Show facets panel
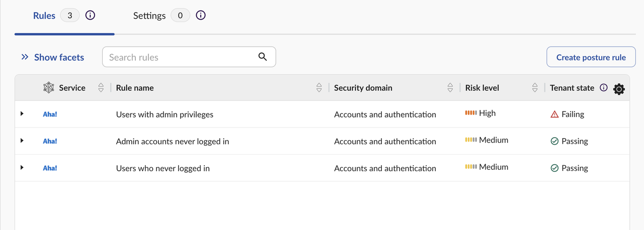 click(52, 57)
